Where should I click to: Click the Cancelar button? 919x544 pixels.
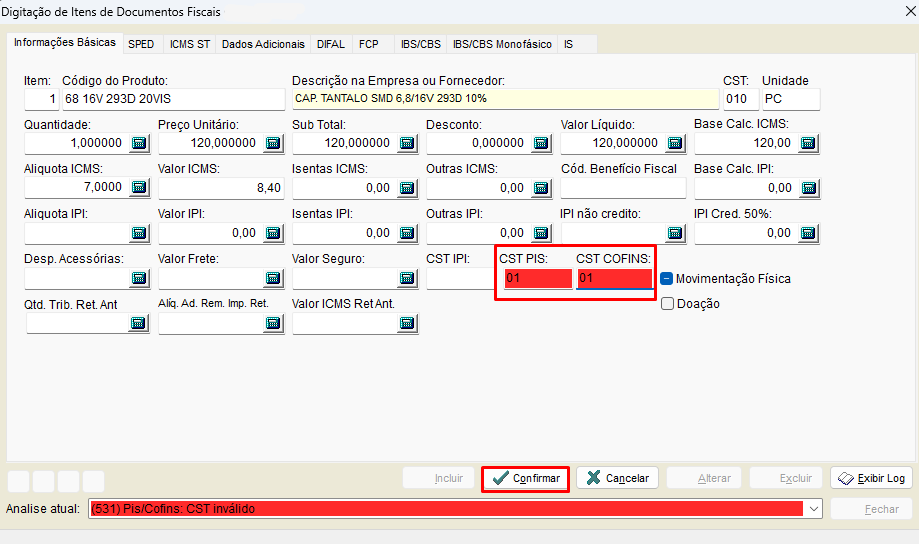(616, 478)
